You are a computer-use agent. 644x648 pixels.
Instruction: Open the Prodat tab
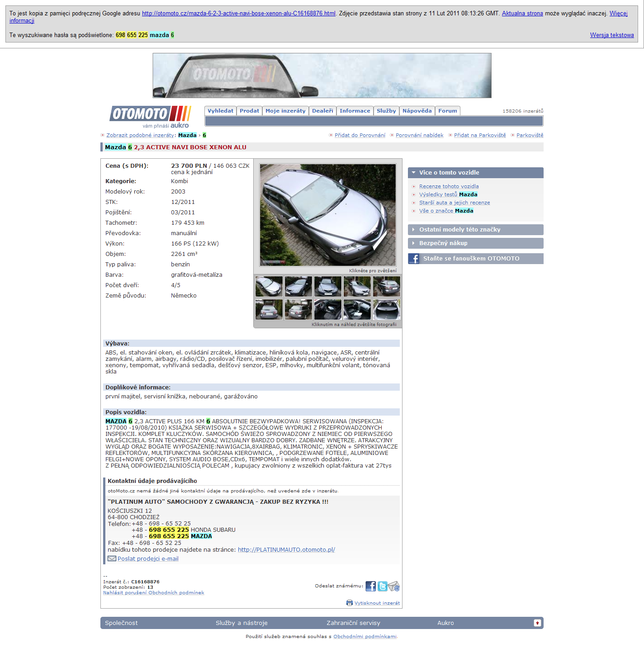pyautogui.click(x=249, y=111)
